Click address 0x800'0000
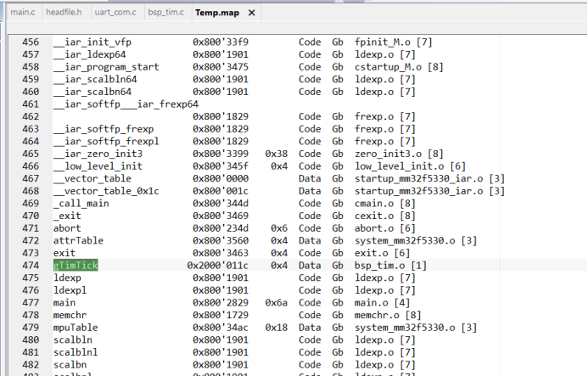The image size is (588, 376). coord(221,178)
